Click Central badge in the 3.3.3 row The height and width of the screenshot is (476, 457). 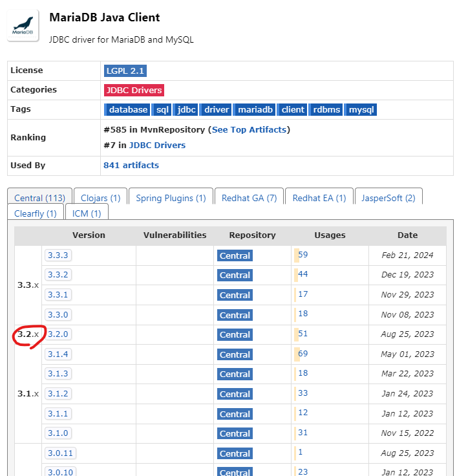click(x=235, y=255)
